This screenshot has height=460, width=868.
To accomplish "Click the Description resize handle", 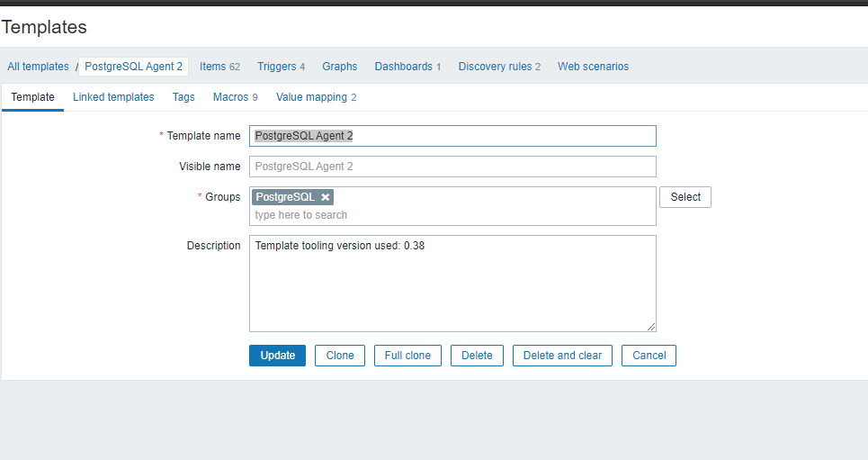I will click(651, 327).
